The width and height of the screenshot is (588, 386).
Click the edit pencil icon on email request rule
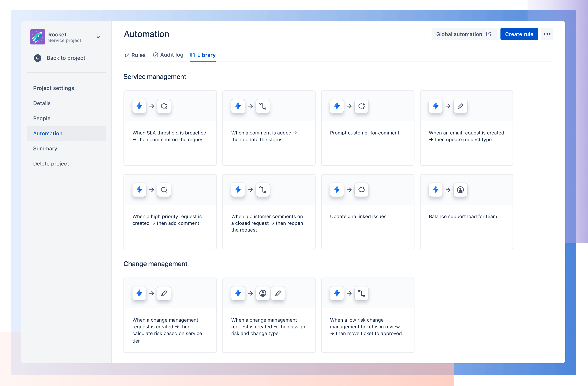click(460, 106)
